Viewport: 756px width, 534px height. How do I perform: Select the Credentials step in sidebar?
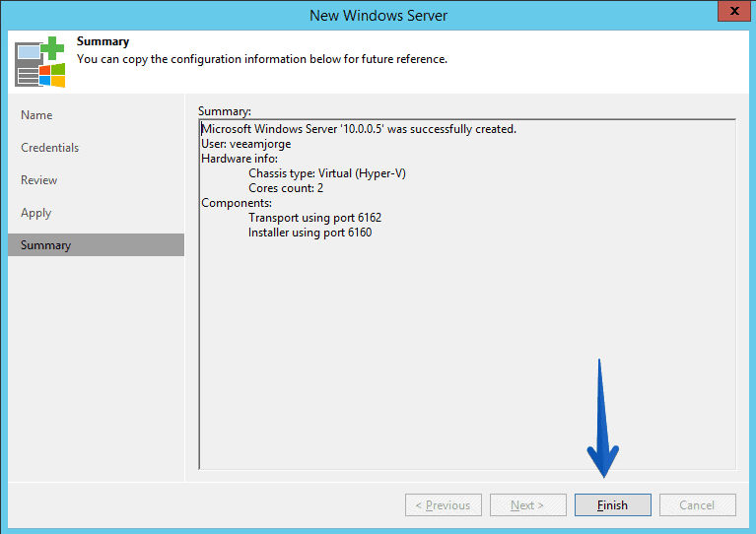click(49, 148)
